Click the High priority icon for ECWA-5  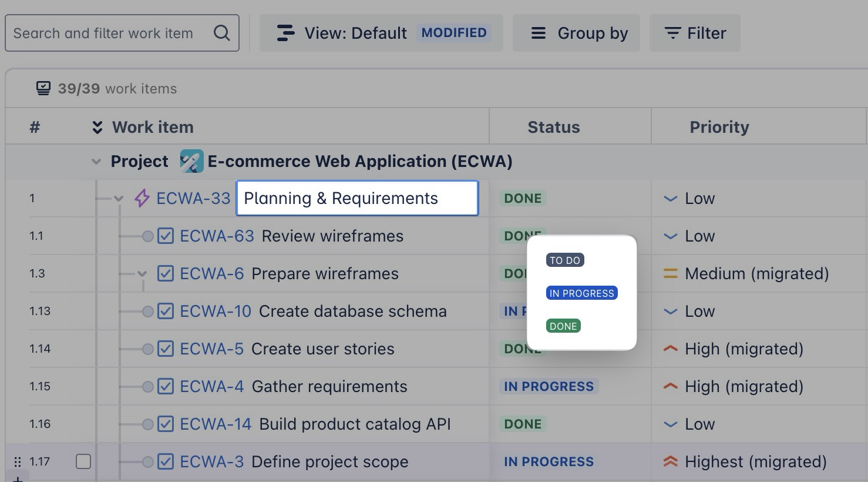[670, 349]
